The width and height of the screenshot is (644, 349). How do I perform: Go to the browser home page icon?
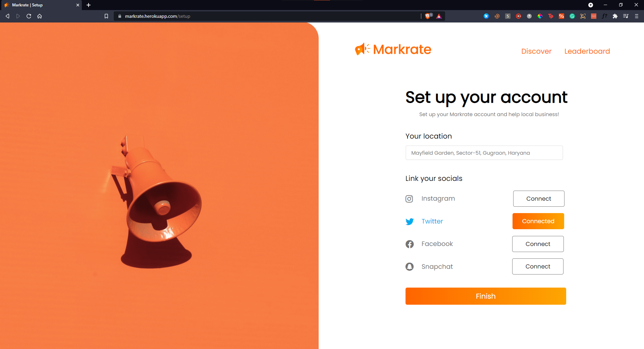click(40, 16)
